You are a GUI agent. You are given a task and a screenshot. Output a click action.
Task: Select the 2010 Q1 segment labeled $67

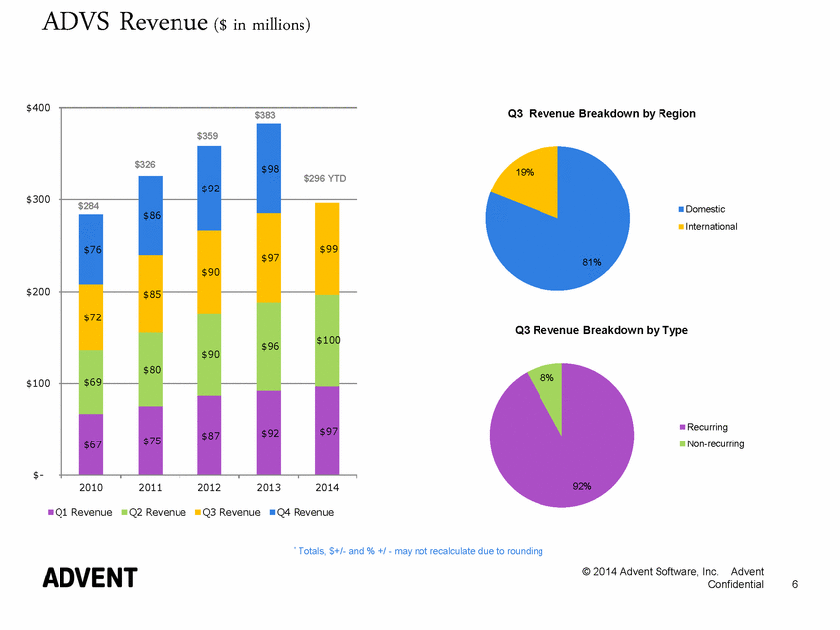tap(91, 444)
